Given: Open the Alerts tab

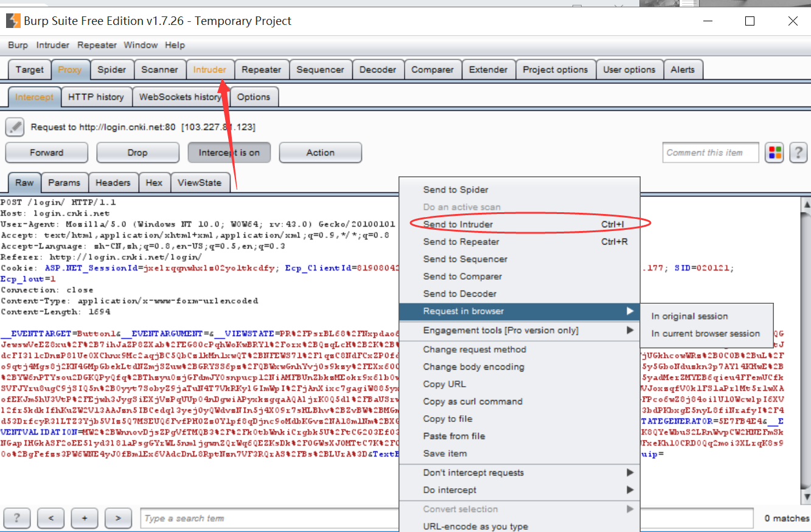Looking at the screenshot, I should click(683, 69).
